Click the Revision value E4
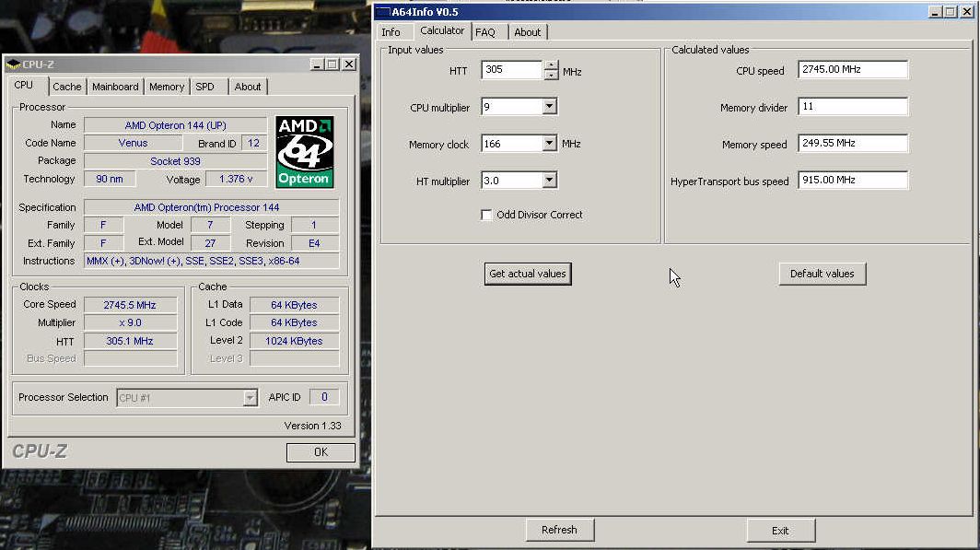 coord(314,244)
